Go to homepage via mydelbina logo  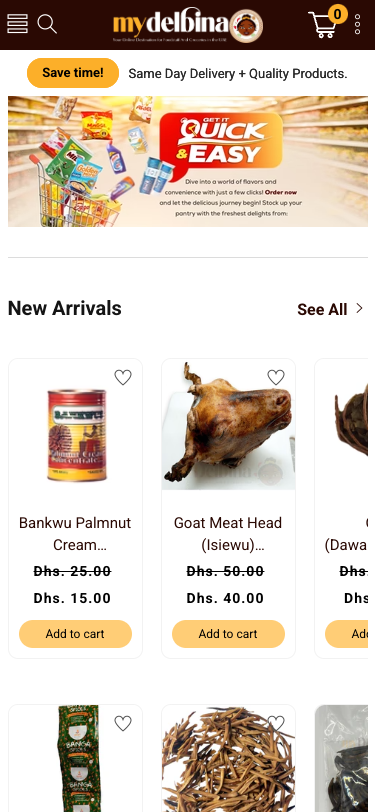[188, 25]
